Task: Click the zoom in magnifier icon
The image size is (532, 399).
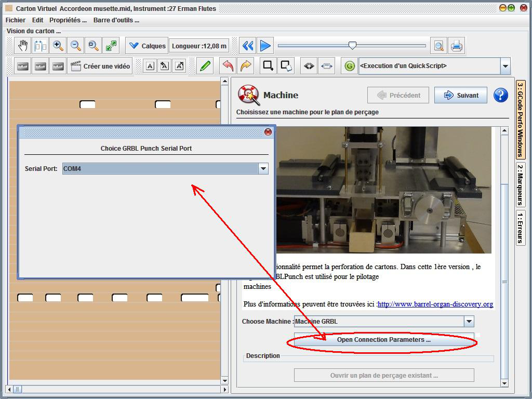Action: 58,46
